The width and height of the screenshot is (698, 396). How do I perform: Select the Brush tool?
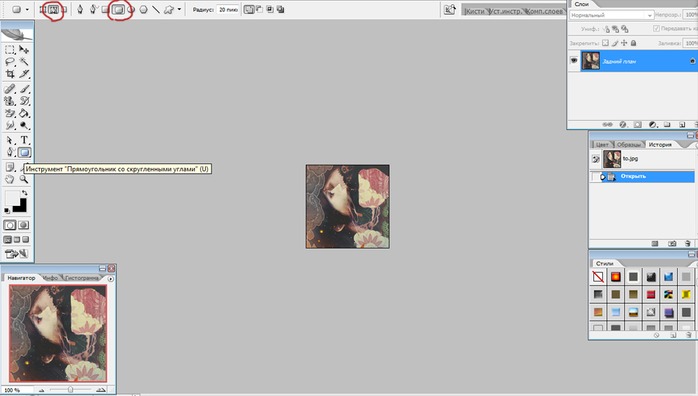(24, 89)
